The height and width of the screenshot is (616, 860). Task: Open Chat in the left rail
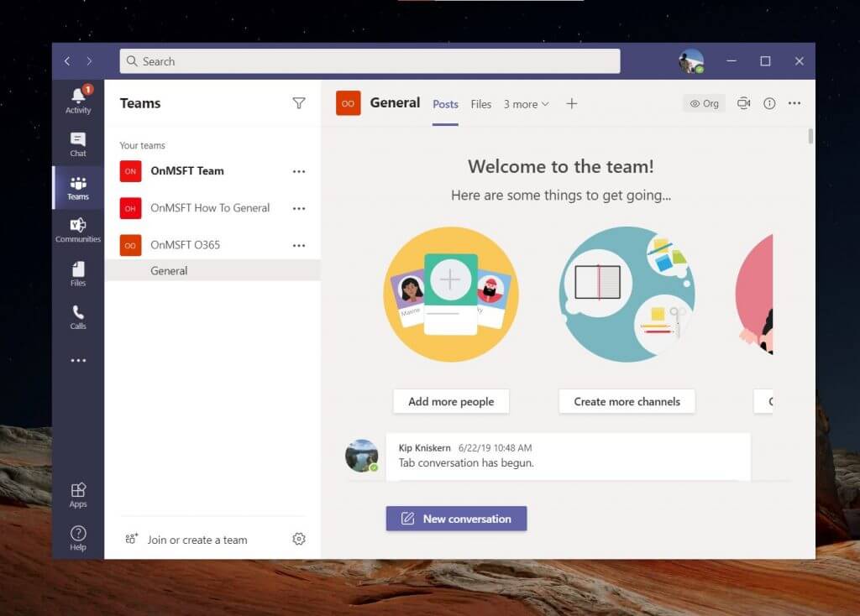click(x=78, y=144)
